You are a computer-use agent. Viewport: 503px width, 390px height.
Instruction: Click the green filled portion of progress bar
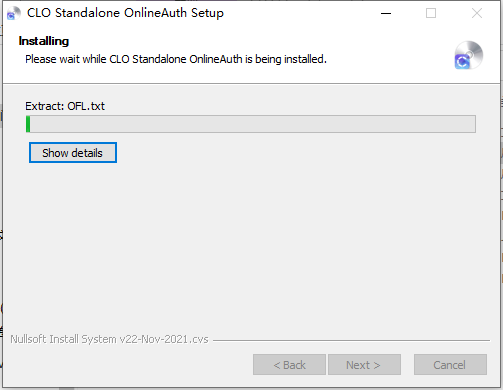click(x=28, y=124)
